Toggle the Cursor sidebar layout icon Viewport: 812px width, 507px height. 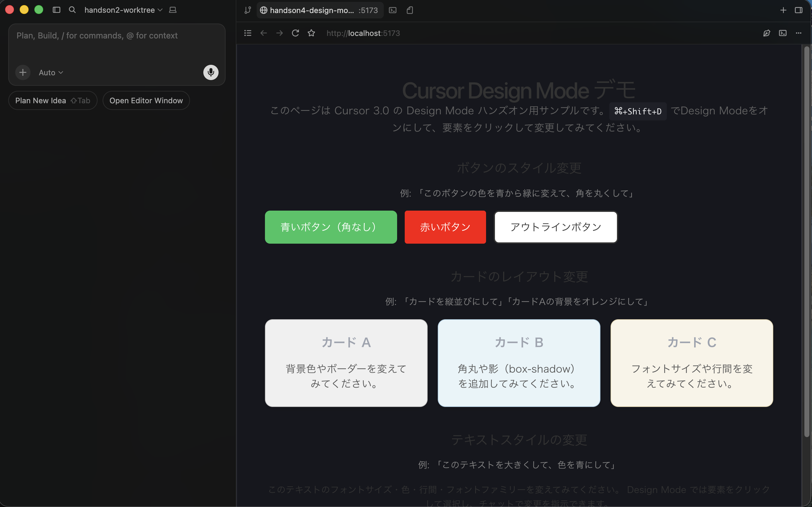point(57,10)
